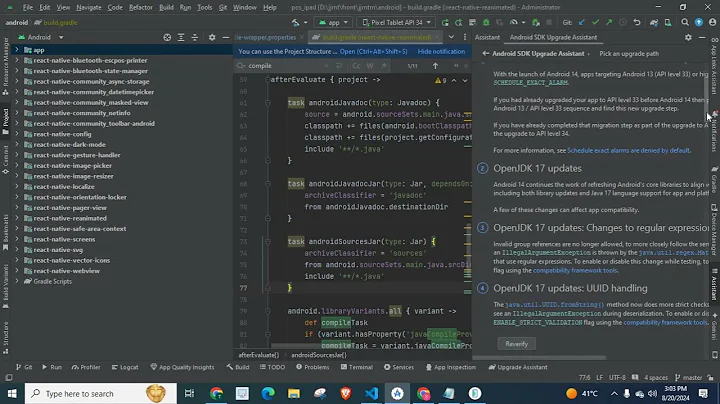Expand the app module node
Image resolution: width=720 pixels, height=404 pixels.
(x=17, y=50)
